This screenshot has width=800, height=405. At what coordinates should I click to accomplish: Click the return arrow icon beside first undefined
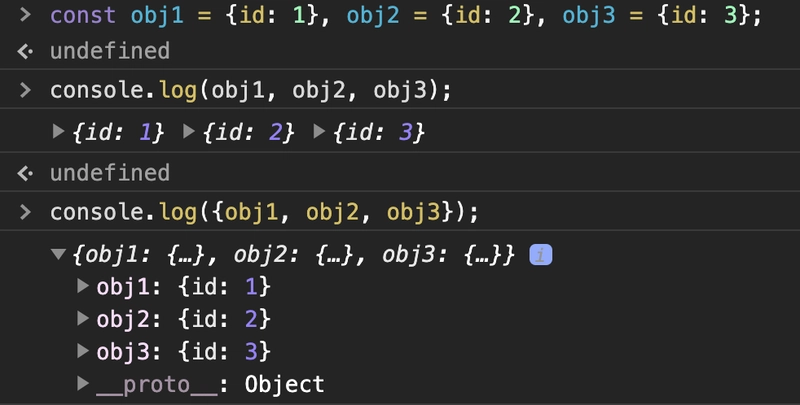pos(25,52)
